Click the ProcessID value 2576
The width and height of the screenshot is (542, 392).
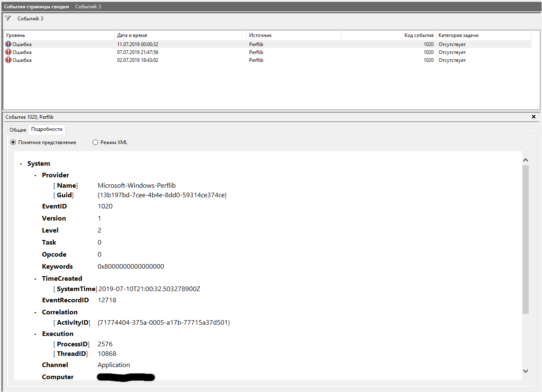[x=105, y=344]
